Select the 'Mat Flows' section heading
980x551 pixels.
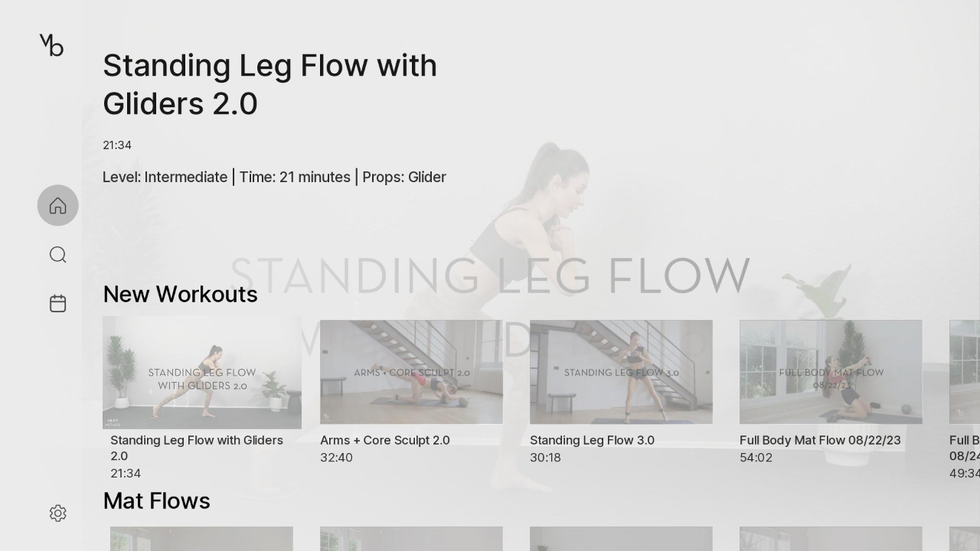coord(156,501)
